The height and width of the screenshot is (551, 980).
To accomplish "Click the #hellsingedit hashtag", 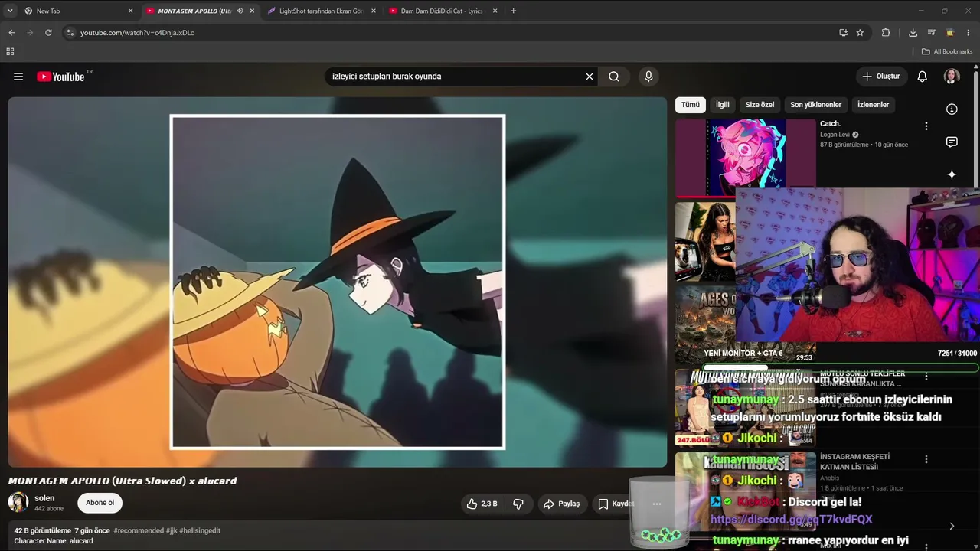I will click(200, 530).
